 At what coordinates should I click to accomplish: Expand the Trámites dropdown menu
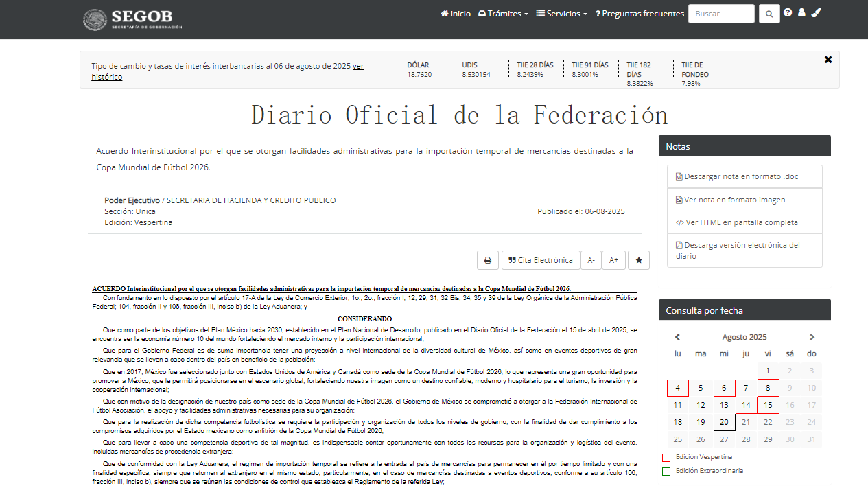pos(503,14)
